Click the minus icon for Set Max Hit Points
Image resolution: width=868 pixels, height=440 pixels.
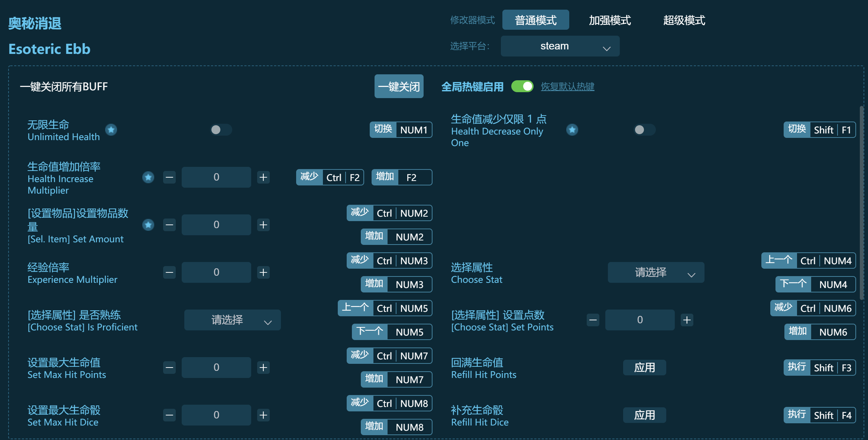(169, 367)
